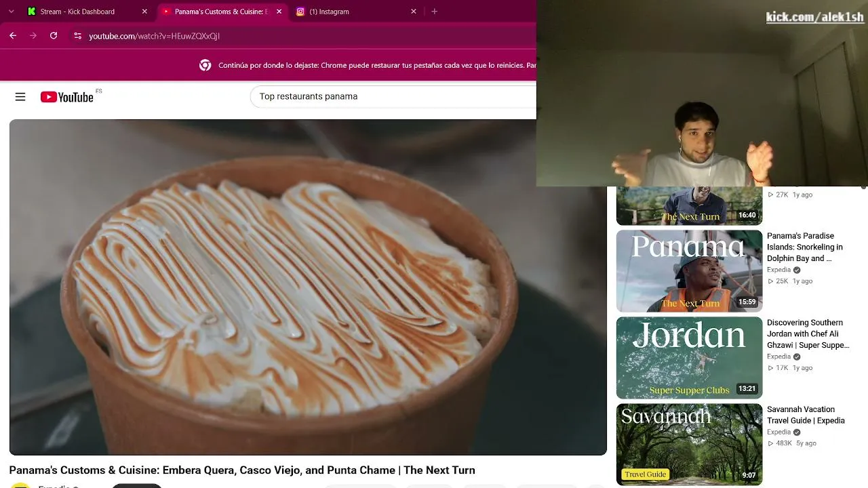Open the Chrome tab search chevron

[11, 12]
